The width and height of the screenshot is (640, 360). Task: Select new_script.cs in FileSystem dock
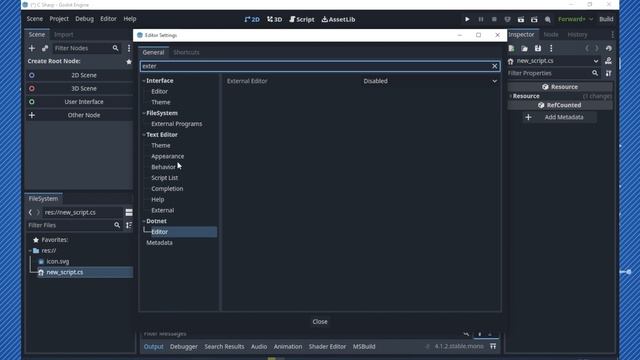(x=64, y=272)
